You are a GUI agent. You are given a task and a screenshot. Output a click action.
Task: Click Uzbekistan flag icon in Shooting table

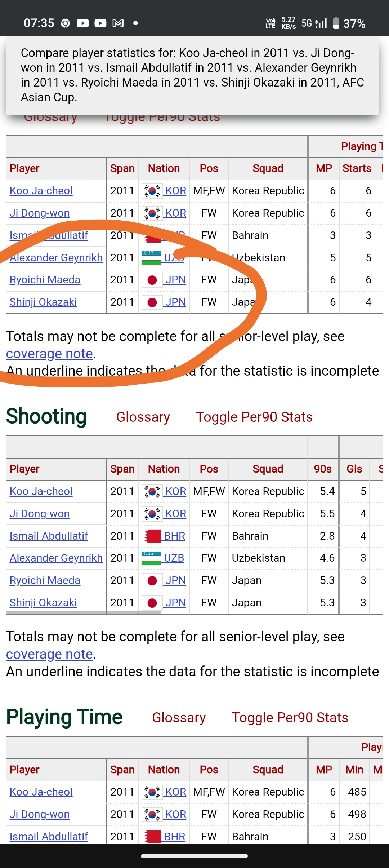(x=152, y=558)
